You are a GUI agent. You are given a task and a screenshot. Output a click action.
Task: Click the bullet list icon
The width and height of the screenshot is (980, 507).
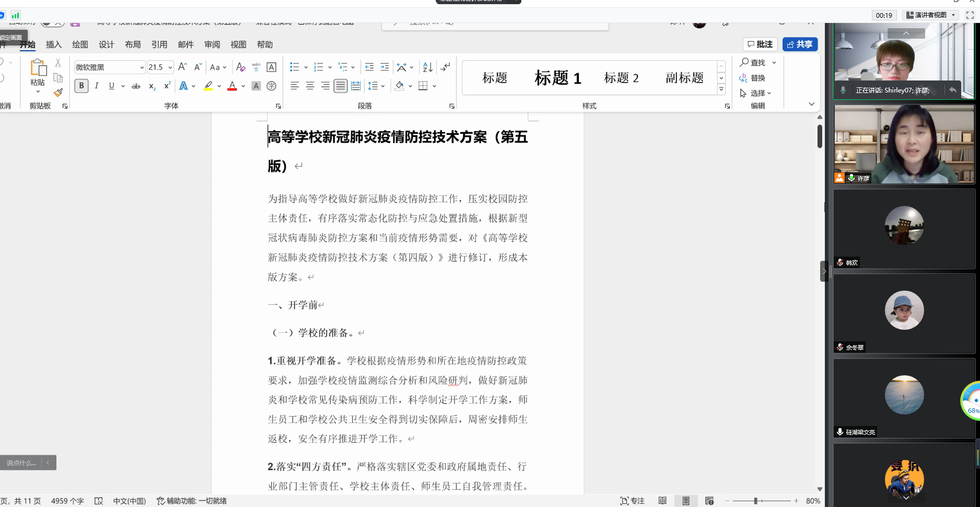(295, 67)
